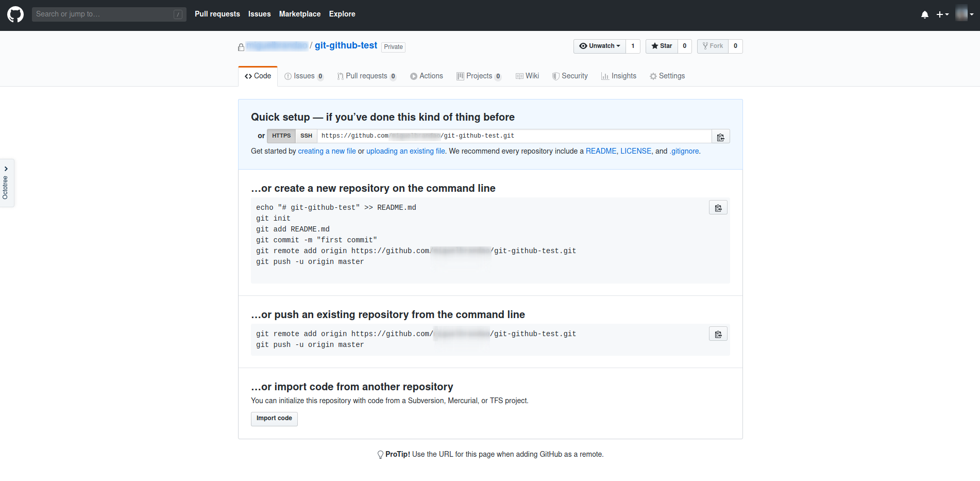
Task: Click the stargazers count next to Star
Action: coord(685,46)
